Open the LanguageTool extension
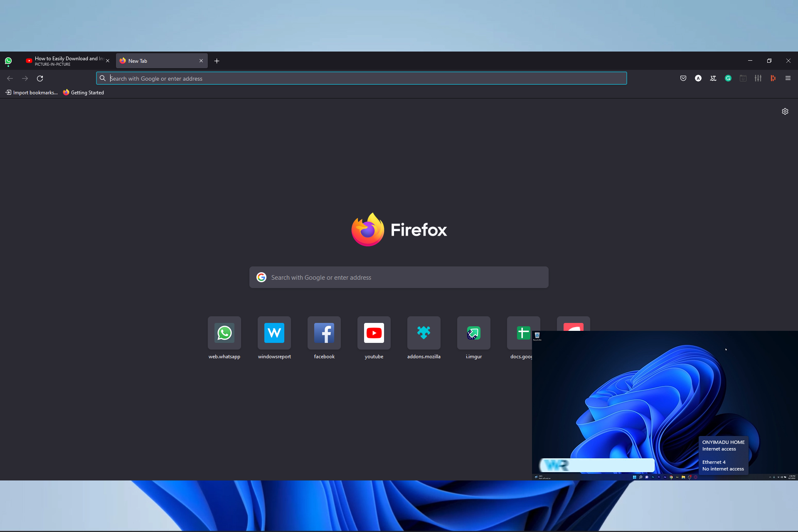The height and width of the screenshot is (532, 798). click(x=713, y=79)
